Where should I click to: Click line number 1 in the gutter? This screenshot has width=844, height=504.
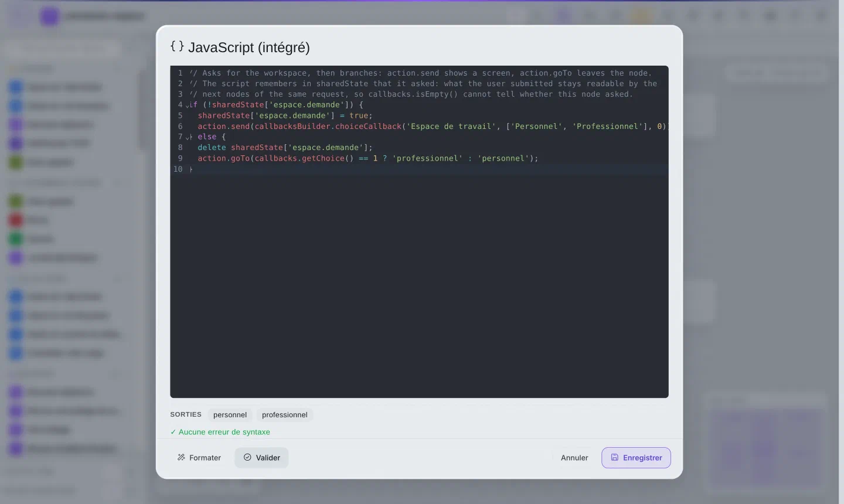tap(180, 73)
